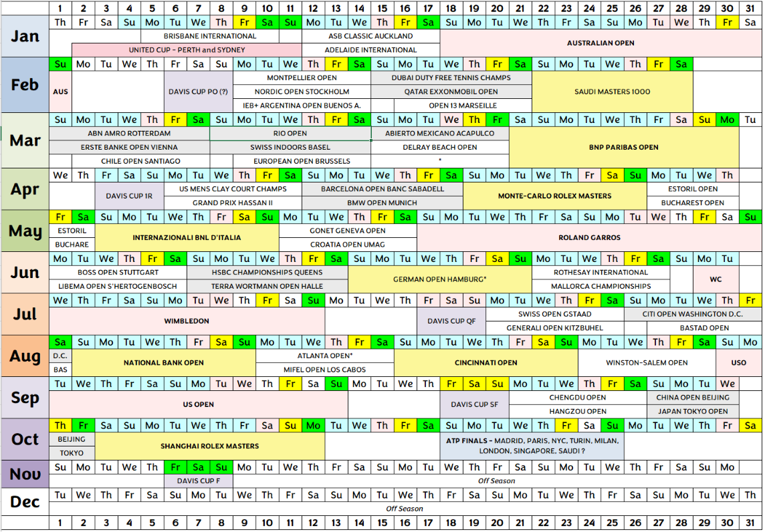Image resolution: width=765 pixels, height=532 pixels.
Task: Click the ATP FINALS cities cell
Action: click(x=532, y=446)
